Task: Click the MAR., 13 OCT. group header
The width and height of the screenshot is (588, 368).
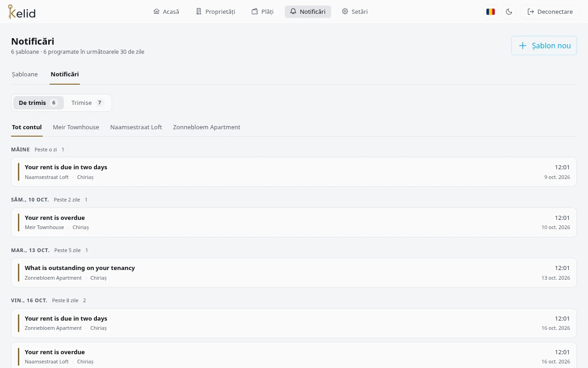Action: pyautogui.click(x=30, y=250)
